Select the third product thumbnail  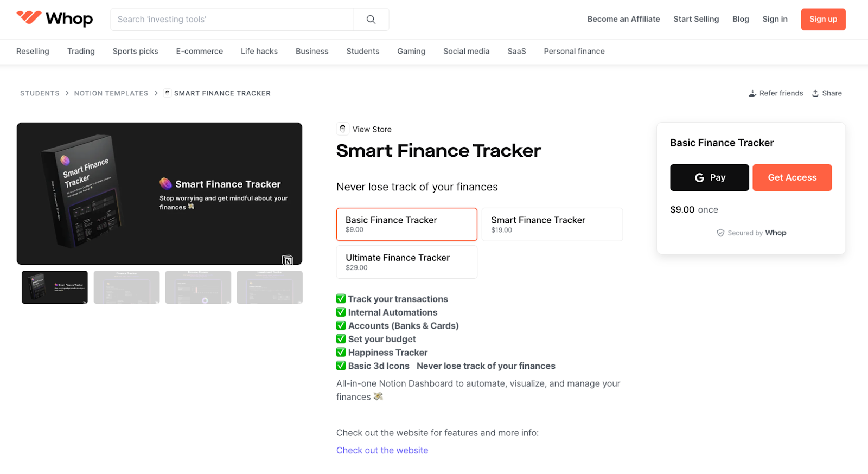click(198, 287)
